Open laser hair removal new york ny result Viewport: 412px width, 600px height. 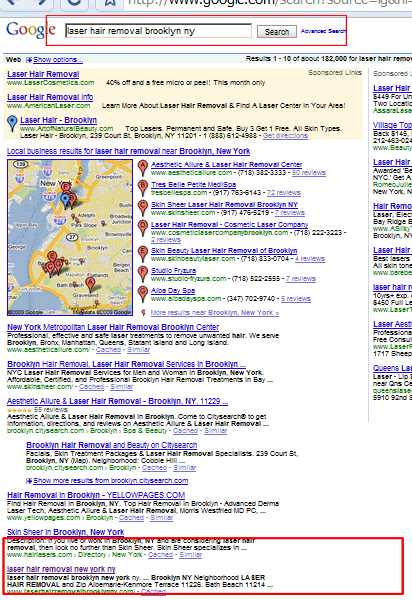[x=61, y=569]
